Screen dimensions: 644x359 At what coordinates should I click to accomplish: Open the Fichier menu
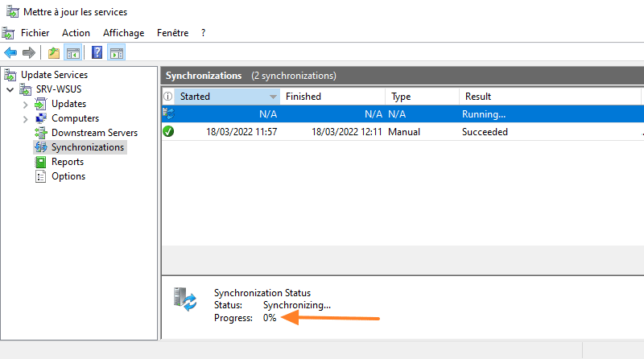[35, 33]
